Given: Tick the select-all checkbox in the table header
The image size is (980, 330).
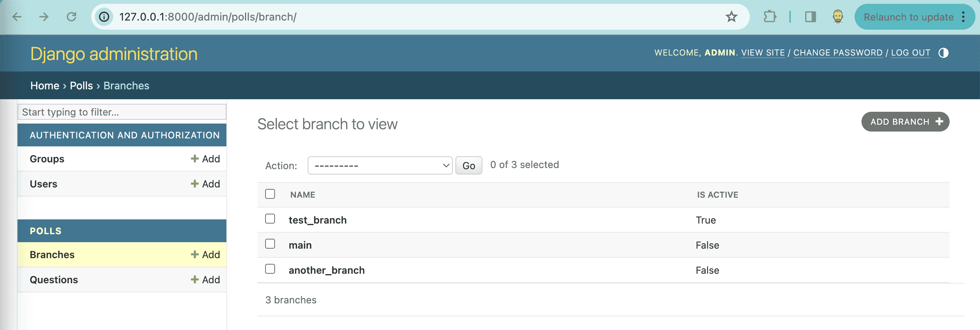Looking at the screenshot, I should coord(270,194).
